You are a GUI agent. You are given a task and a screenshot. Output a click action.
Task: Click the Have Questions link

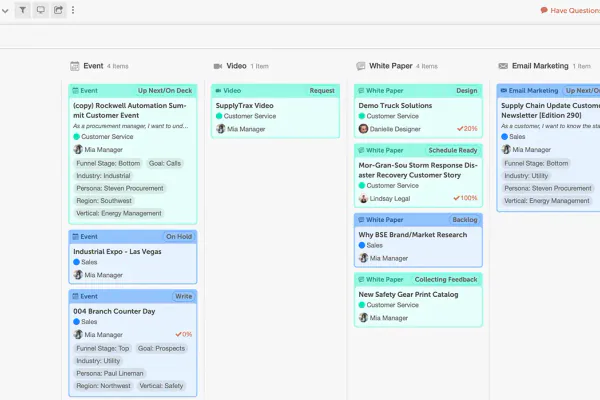570,10
